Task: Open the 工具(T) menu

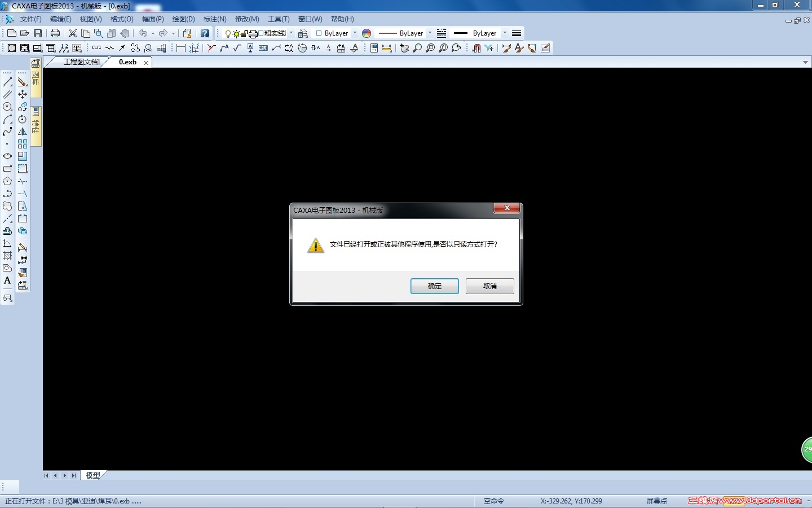Action: (x=279, y=19)
